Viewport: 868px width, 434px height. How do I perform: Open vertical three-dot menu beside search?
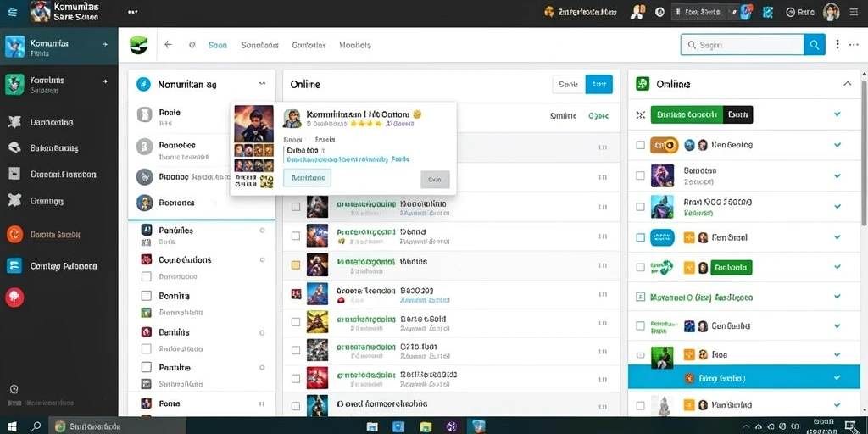click(x=837, y=44)
